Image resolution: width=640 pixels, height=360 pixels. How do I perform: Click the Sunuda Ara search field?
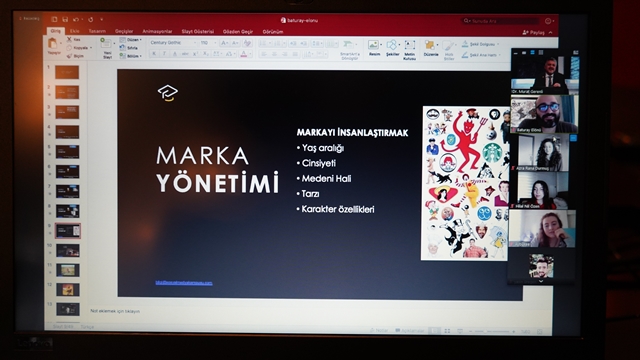[501, 20]
